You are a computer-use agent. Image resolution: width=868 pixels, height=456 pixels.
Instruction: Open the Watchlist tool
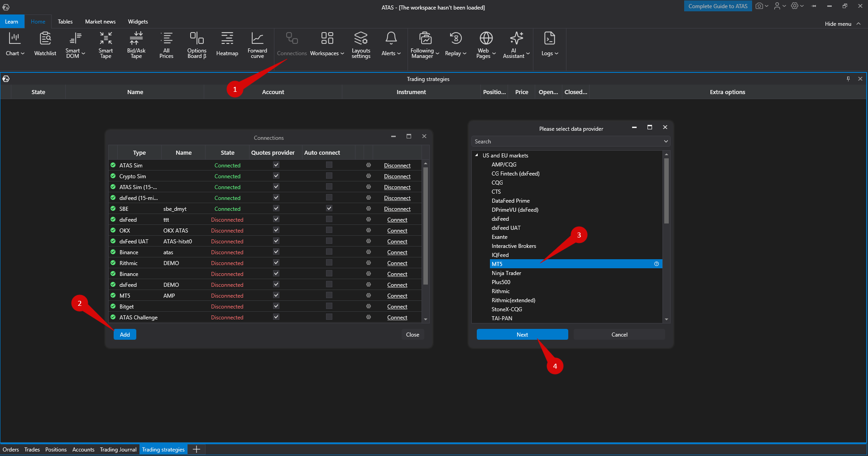pyautogui.click(x=45, y=44)
